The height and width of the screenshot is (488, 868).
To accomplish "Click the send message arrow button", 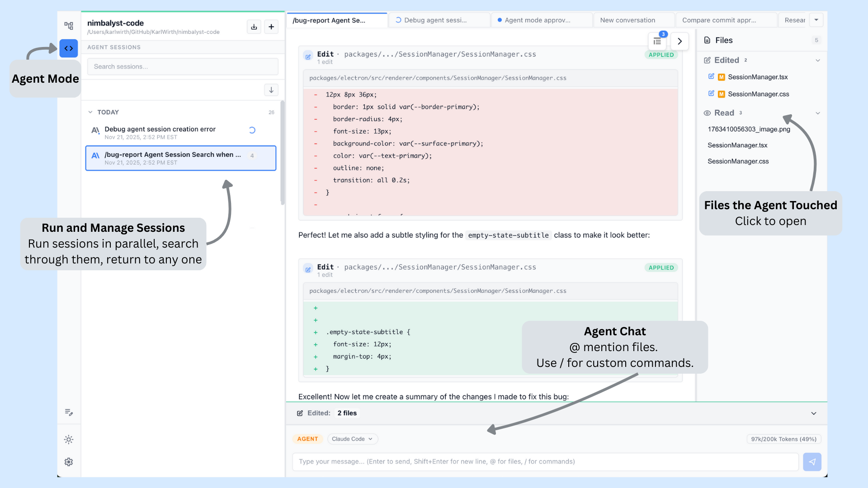I will (x=812, y=462).
